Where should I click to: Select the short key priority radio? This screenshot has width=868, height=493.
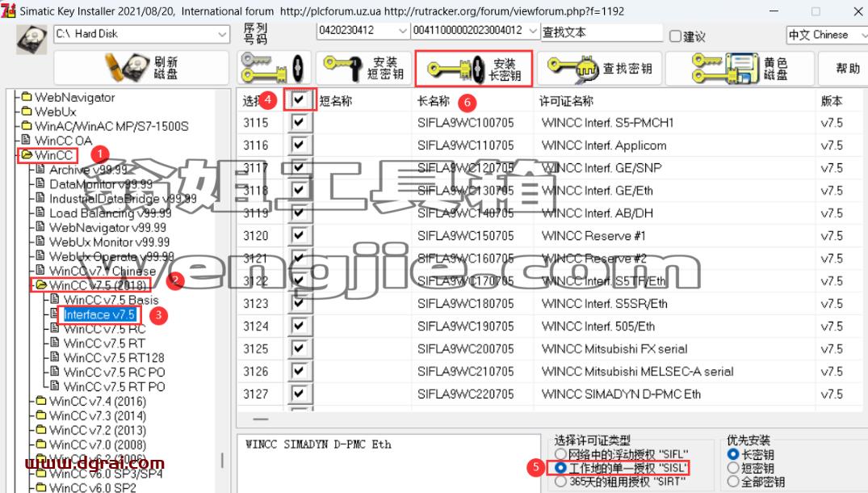pyautogui.click(x=733, y=468)
